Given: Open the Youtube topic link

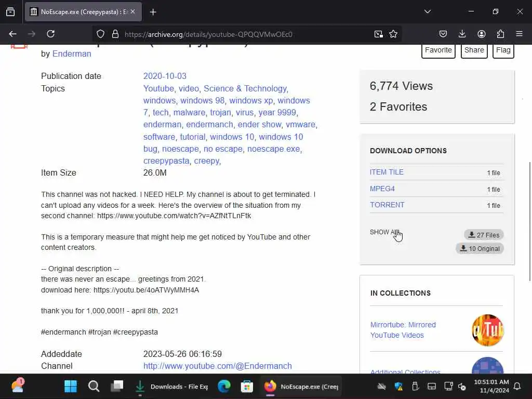Looking at the screenshot, I should [x=158, y=88].
